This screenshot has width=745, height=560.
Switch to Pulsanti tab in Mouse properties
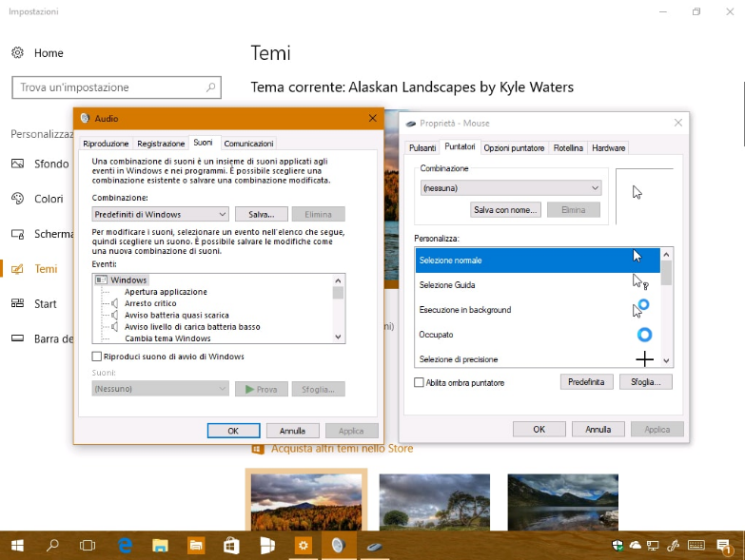click(422, 148)
